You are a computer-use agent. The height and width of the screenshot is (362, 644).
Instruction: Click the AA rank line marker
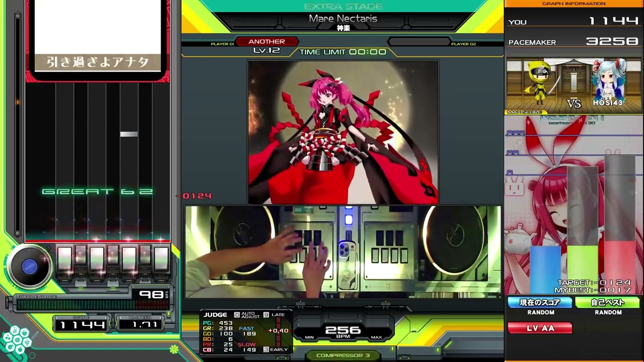tap(513, 152)
